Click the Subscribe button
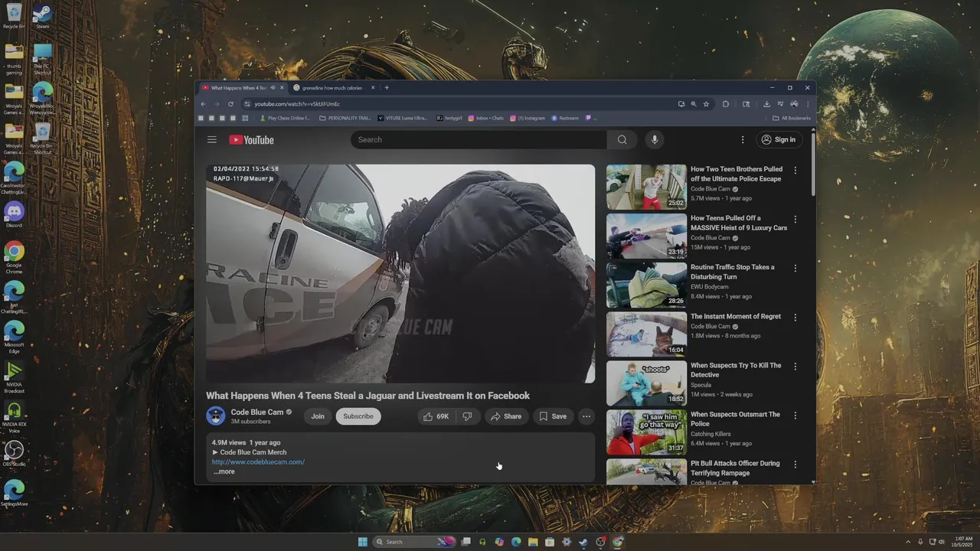This screenshot has height=551, width=980. pyautogui.click(x=358, y=416)
